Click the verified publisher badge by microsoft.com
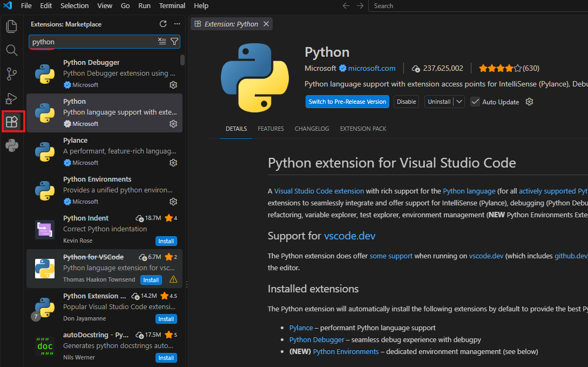588x367 pixels. pos(343,68)
